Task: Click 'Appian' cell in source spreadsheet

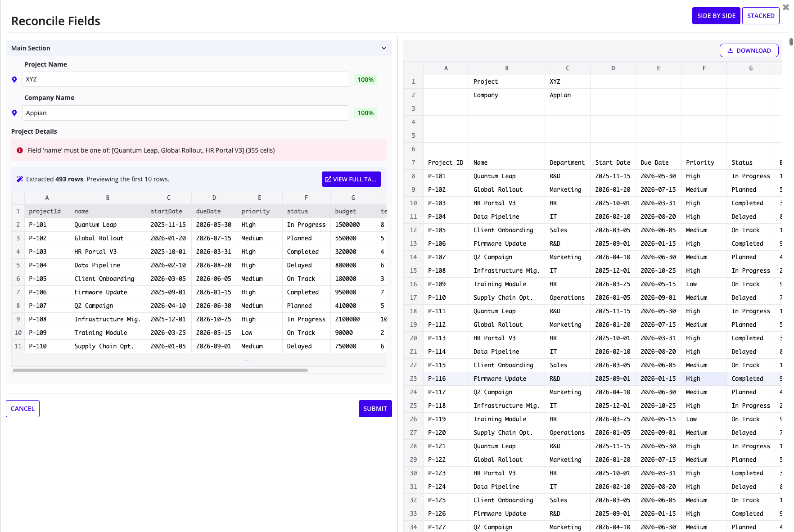Action: [568, 95]
